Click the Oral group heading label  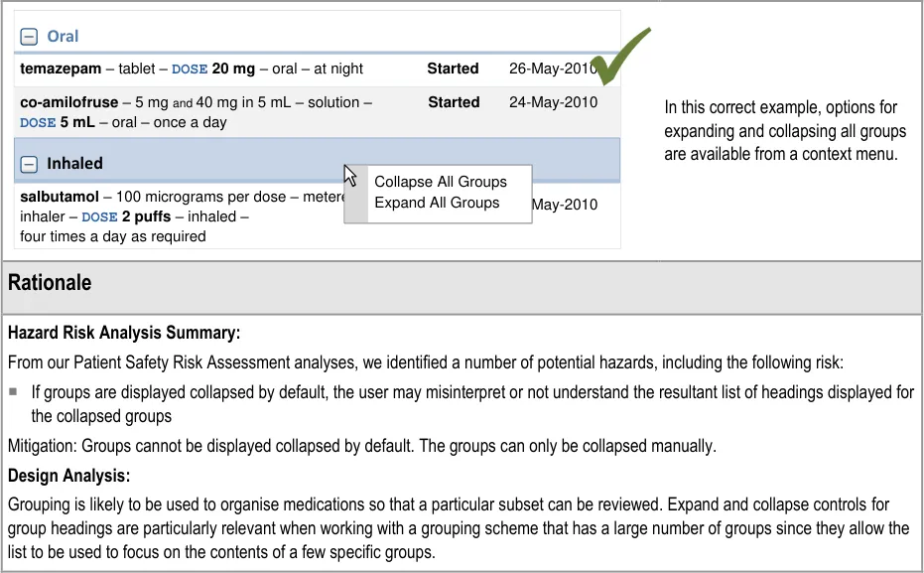63,37
